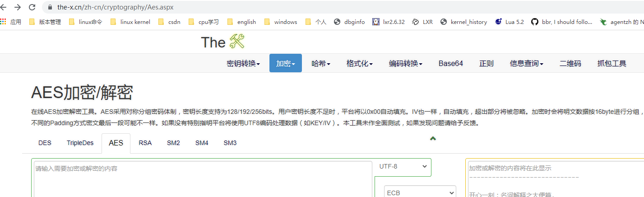Open the lxr2.6.32 bookmark

coord(389,22)
